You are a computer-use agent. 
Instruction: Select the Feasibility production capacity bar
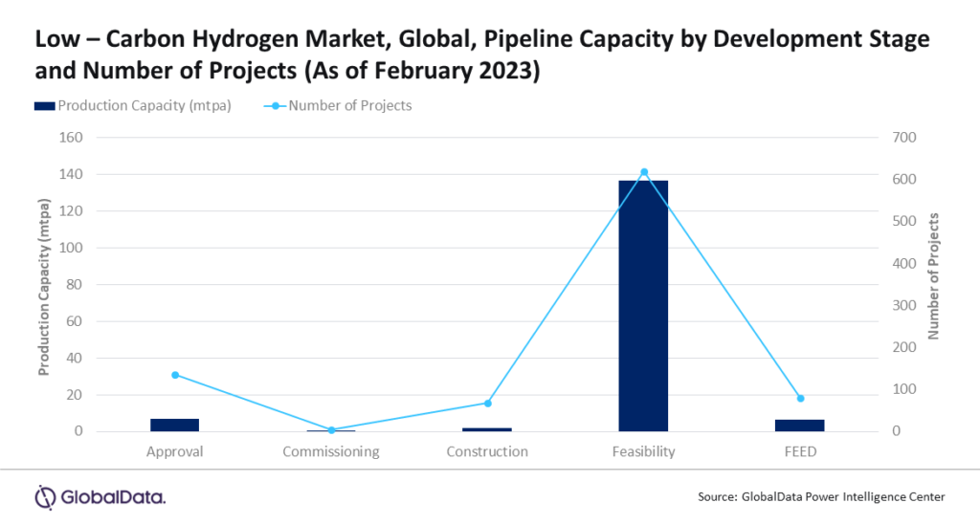point(643,306)
